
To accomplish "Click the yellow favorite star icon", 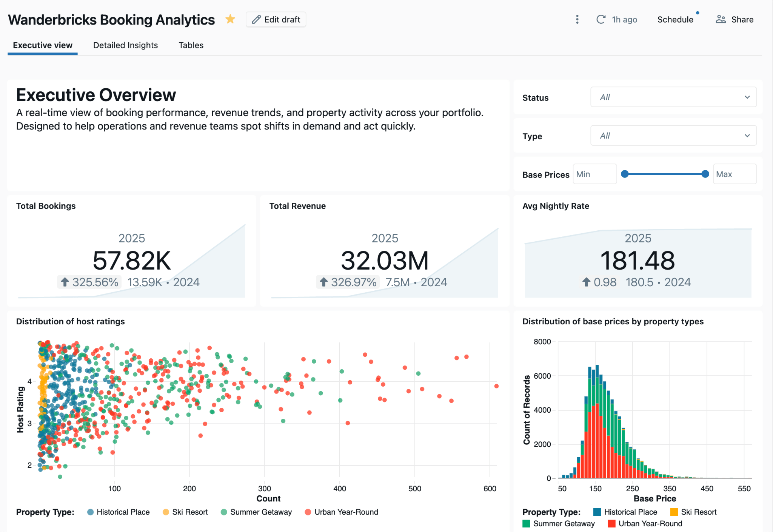I will point(230,19).
